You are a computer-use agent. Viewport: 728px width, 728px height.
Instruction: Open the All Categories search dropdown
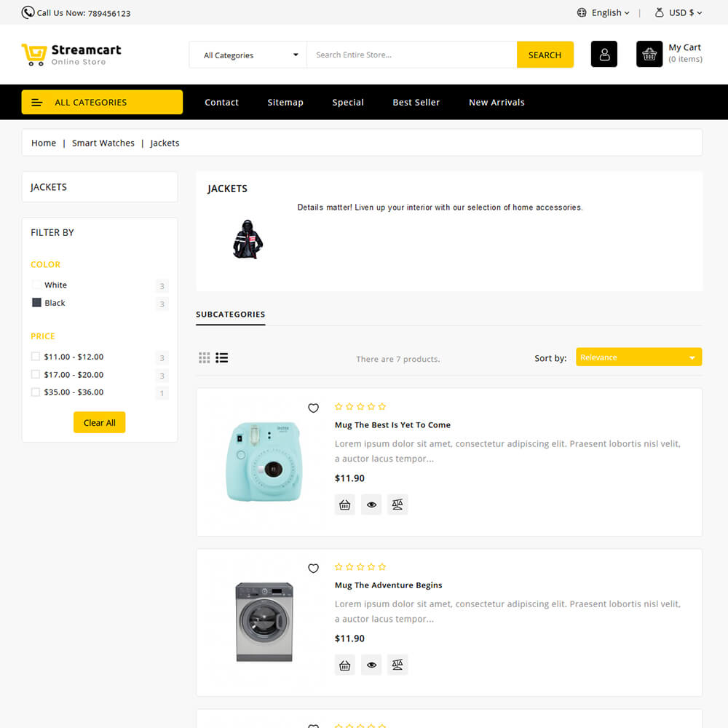pyautogui.click(x=248, y=55)
